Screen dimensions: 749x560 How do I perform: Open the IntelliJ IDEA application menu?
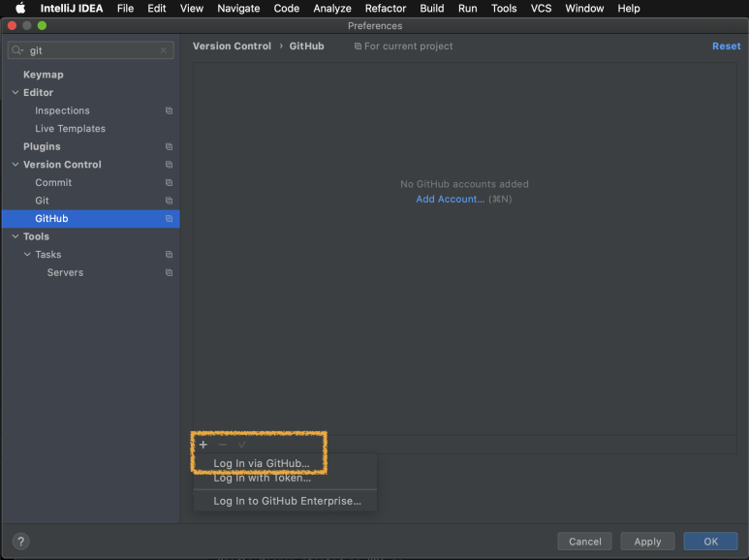click(x=72, y=8)
